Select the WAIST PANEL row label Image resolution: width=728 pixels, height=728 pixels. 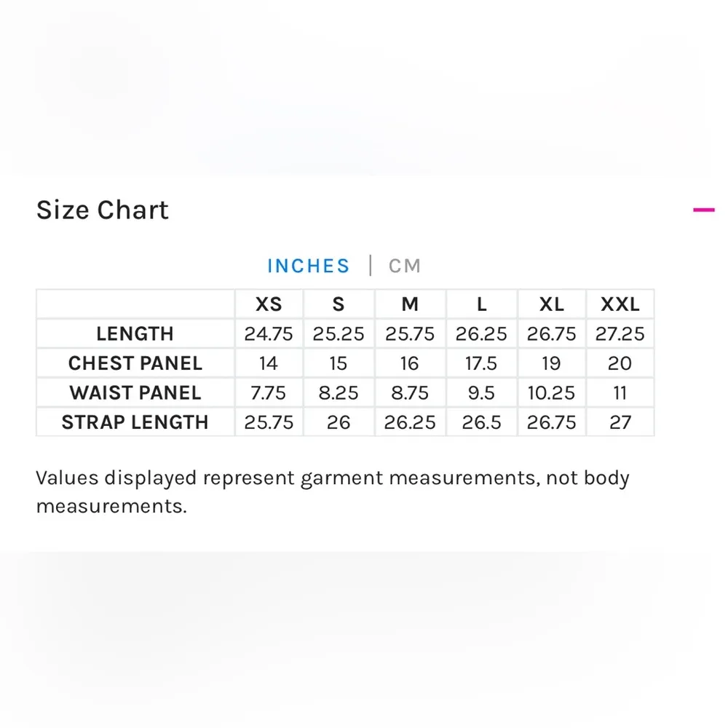[x=135, y=393]
